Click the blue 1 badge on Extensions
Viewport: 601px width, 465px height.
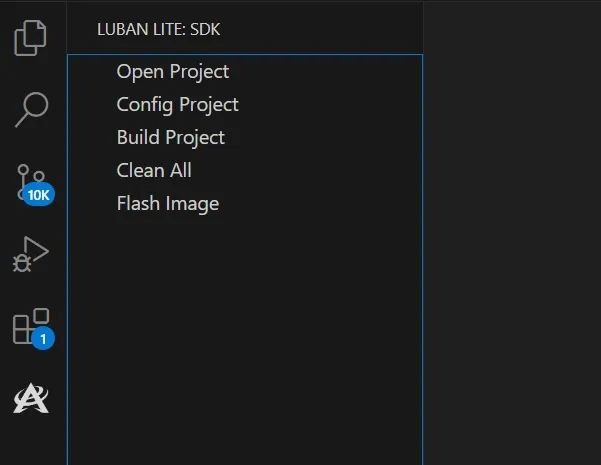coord(43,338)
